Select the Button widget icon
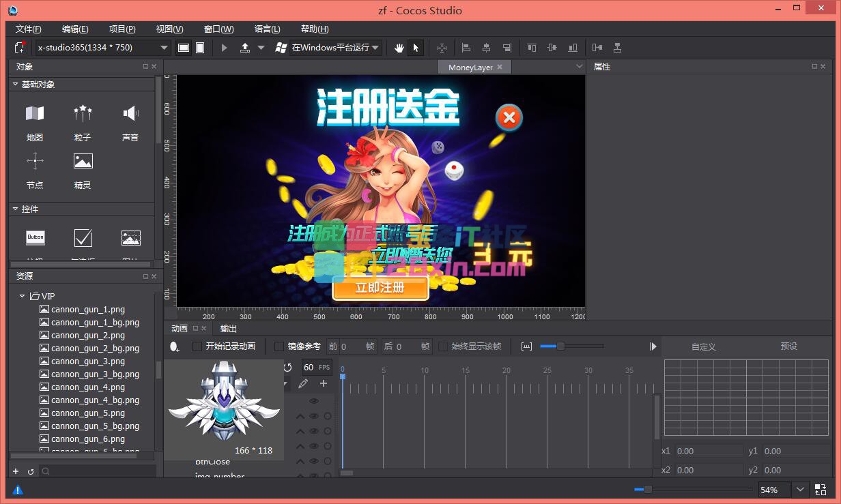This screenshot has height=504, width=841. (35, 237)
